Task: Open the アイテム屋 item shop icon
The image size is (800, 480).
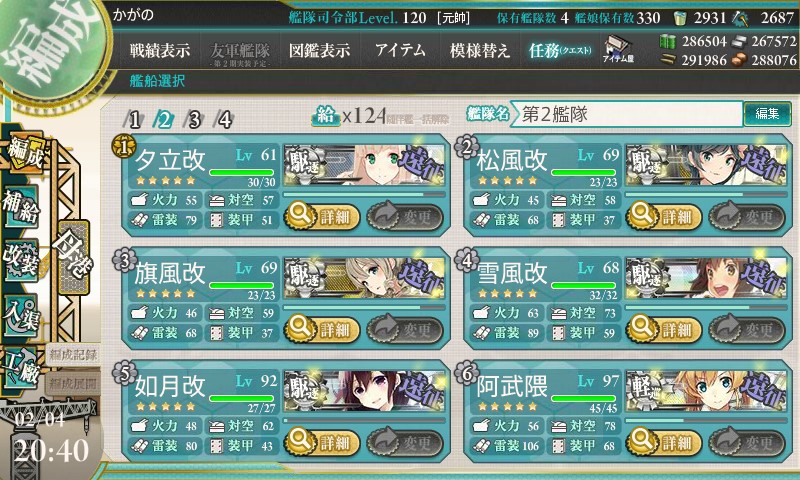Action: tap(618, 50)
